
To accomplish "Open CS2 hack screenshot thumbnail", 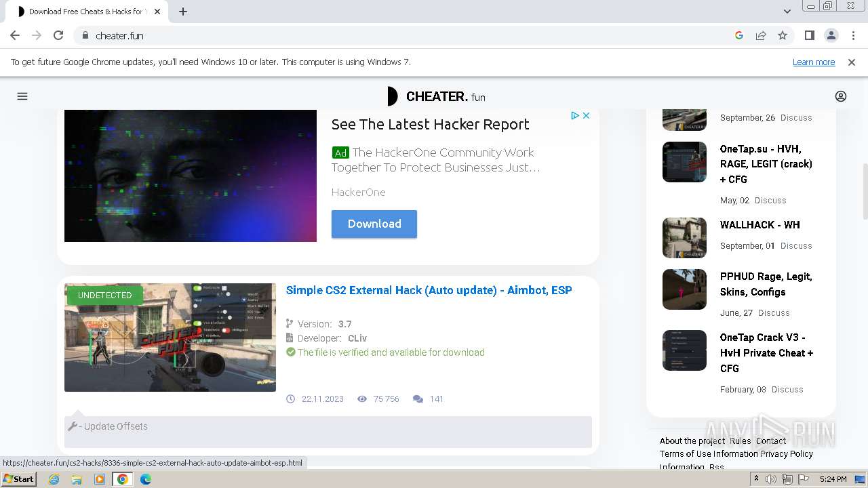I will pos(170,338).
